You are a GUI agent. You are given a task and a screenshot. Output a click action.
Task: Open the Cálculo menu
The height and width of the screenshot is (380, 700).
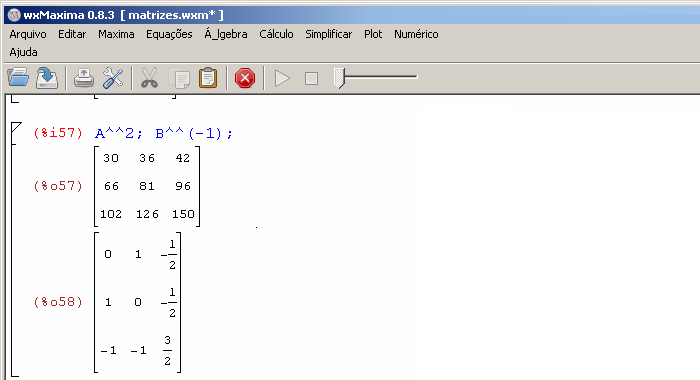point(276,34)
